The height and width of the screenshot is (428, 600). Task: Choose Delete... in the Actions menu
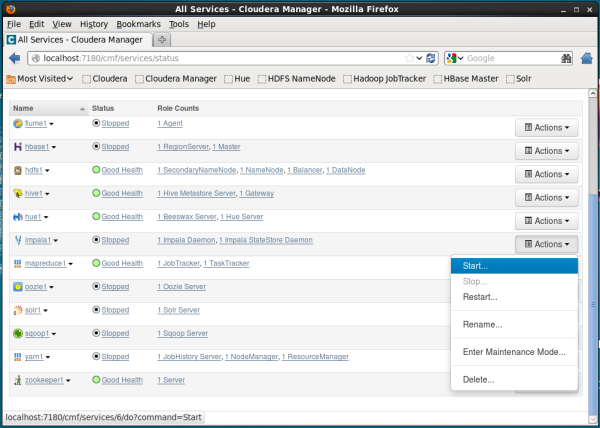[514, 380]
